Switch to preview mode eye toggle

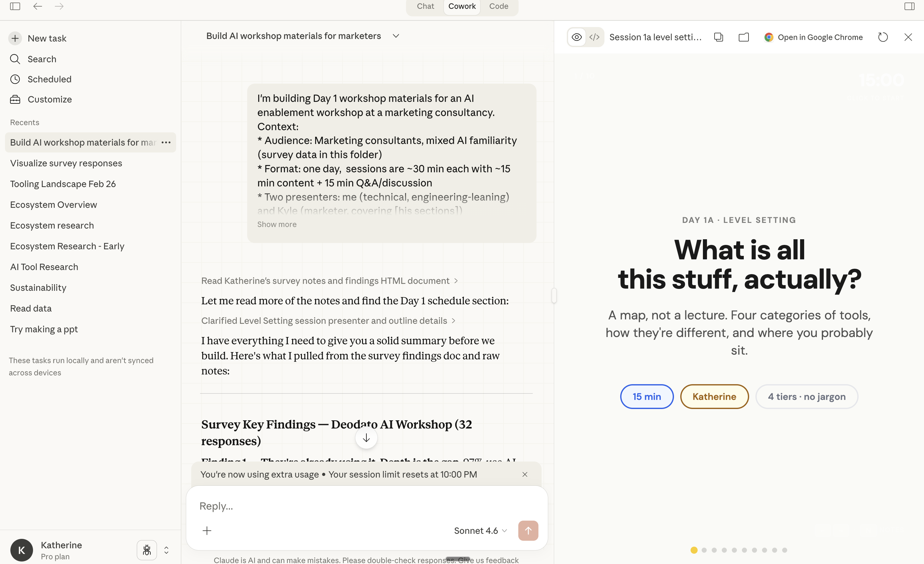(576, 37)
